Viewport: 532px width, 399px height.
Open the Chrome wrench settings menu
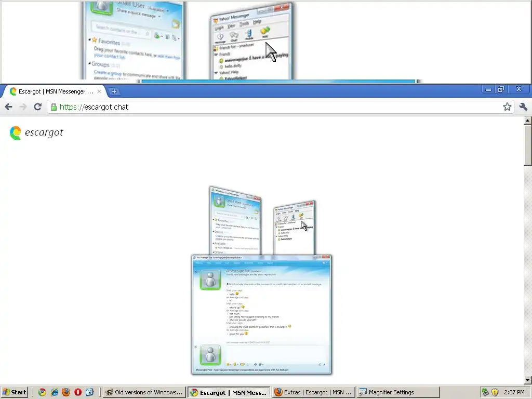point(523,107)
